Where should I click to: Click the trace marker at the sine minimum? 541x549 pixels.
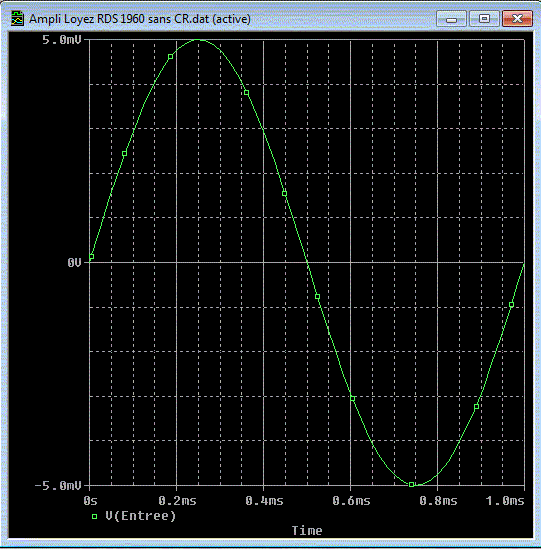[x=411, y=485]
